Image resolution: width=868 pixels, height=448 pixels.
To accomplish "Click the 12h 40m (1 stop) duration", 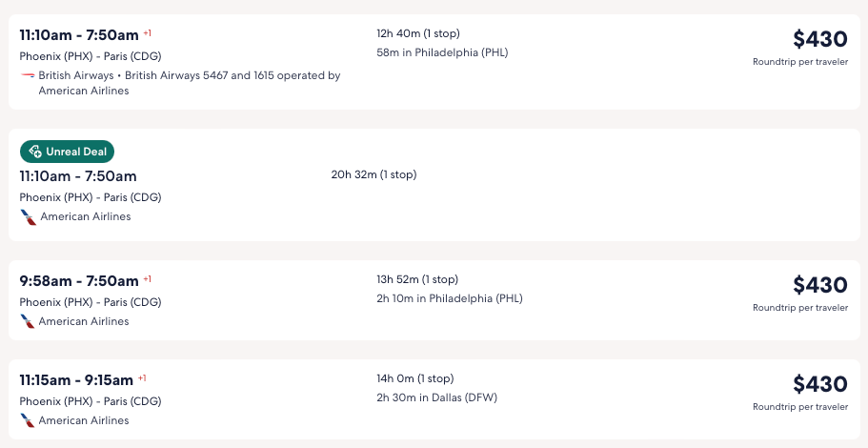I will pos(418,33).
